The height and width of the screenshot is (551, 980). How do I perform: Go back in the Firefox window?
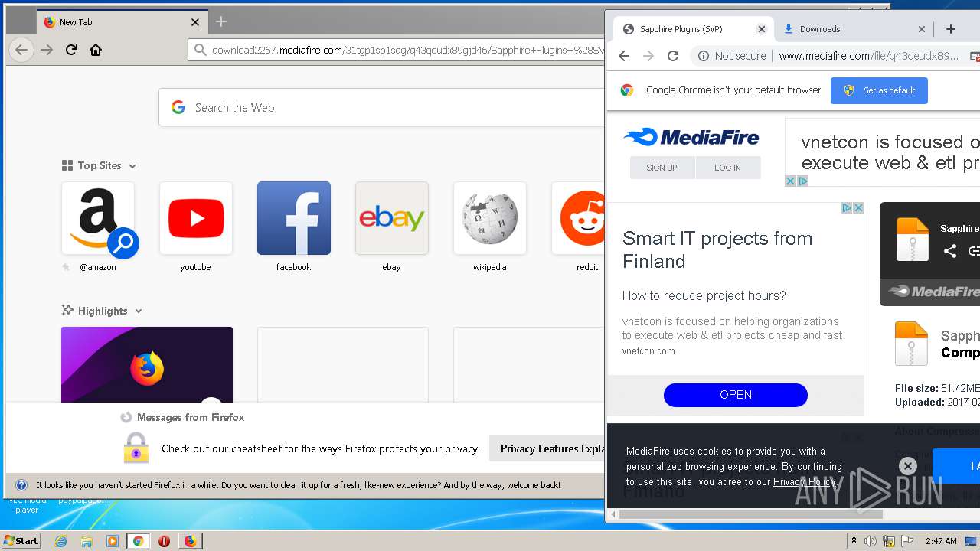click(21, 50)
